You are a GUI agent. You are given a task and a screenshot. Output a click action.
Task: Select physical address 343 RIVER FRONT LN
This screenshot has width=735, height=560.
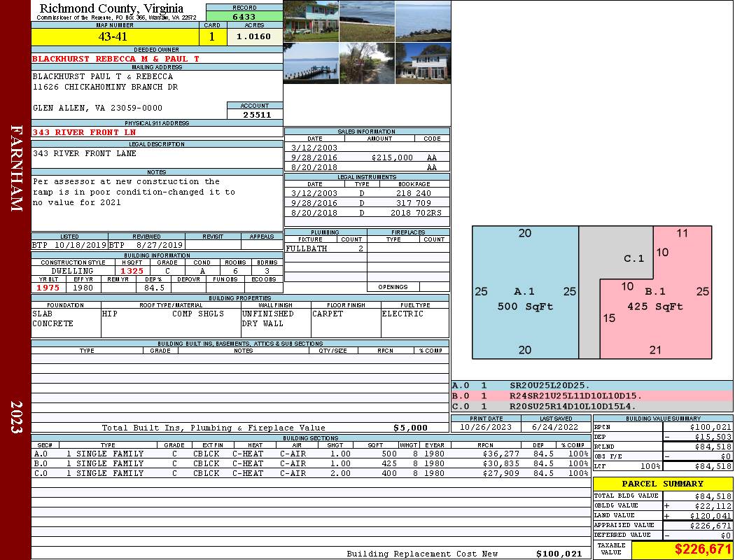[x=84, y=132]
